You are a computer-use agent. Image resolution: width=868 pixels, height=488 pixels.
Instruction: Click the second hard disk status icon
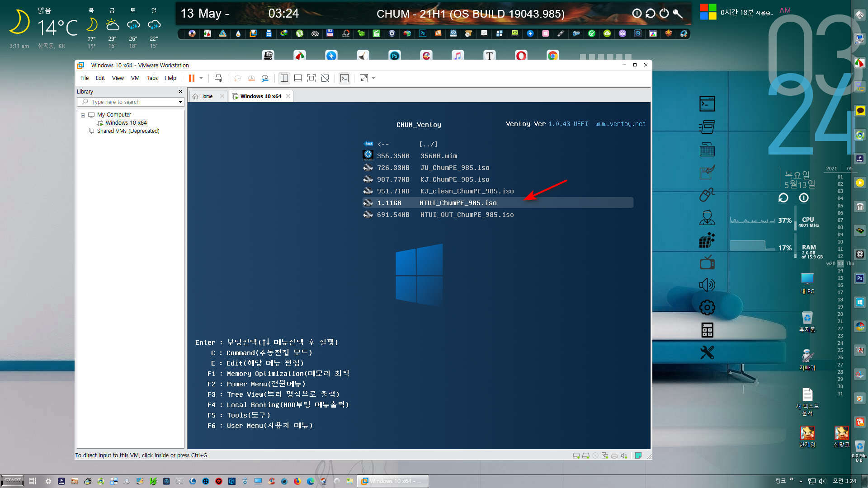pyautogui.click(x=586, y=455)
